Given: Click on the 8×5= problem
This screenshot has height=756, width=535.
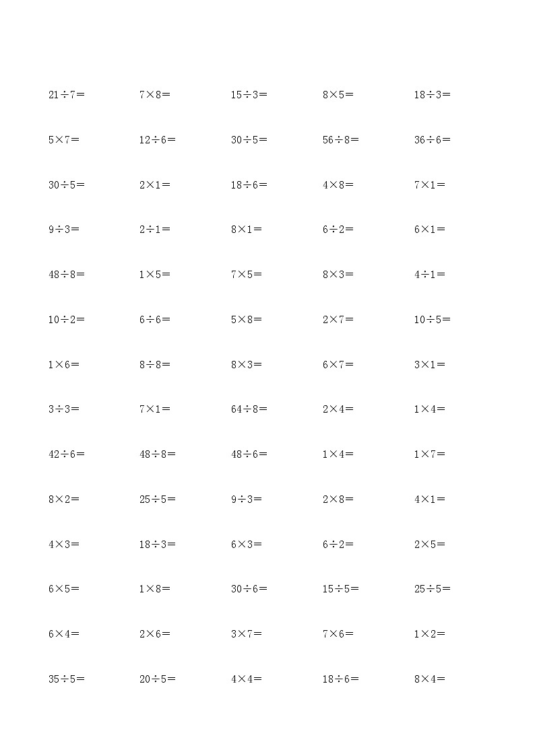Looking at the screenshot, I should tap(338, 95).
